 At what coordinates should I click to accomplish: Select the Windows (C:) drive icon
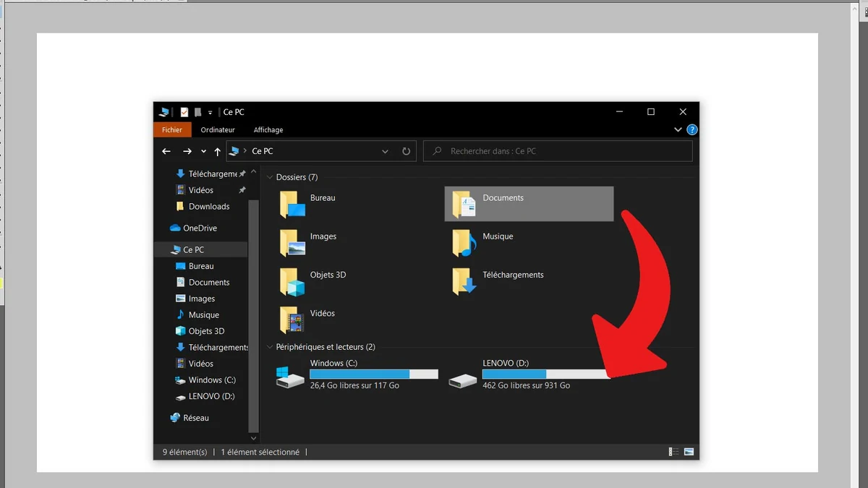coord(290,376)
